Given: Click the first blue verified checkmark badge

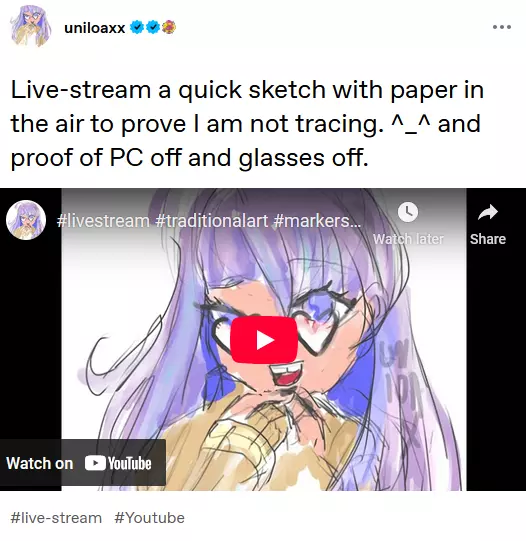Looking at the screenshot, I should click(137, 27).
